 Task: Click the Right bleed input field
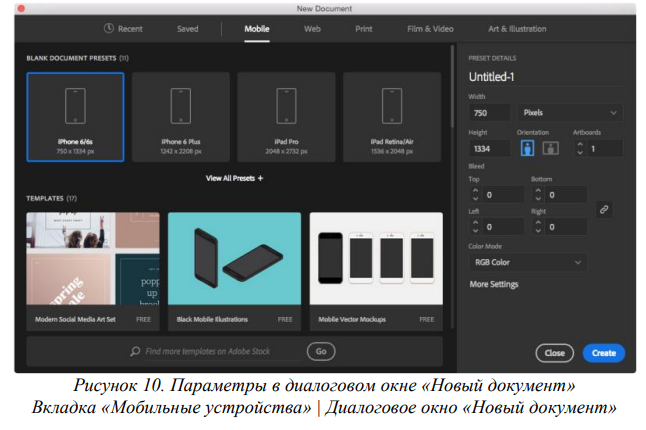click(566, 227)
